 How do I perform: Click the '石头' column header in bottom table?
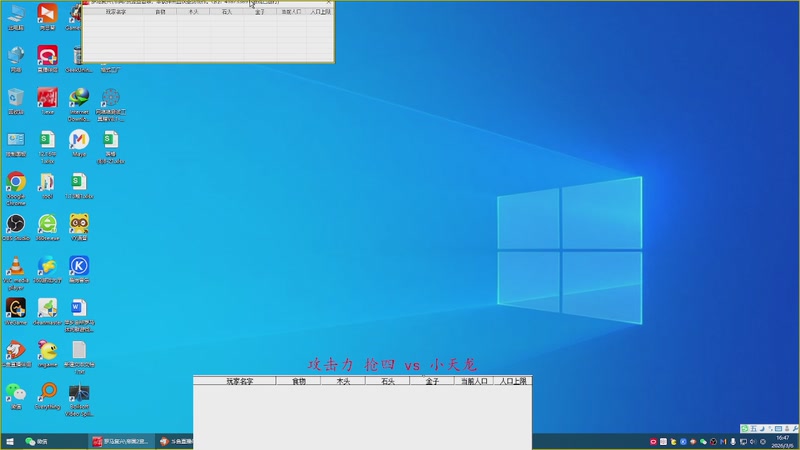pos(387,381)
